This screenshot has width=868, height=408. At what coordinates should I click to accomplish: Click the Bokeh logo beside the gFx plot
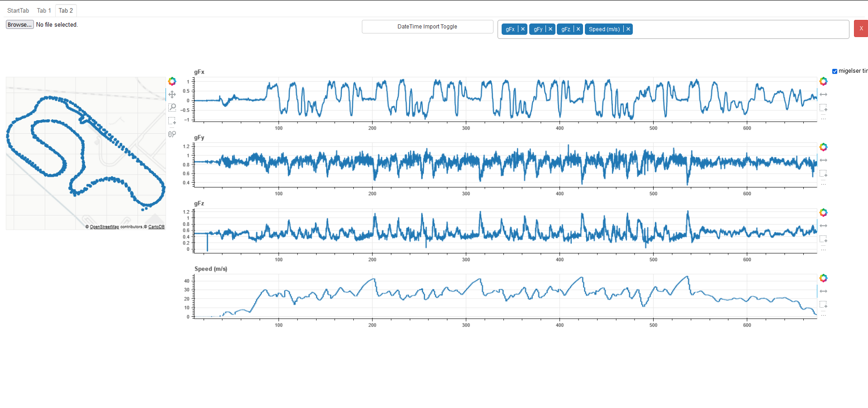tap(823, 81)
